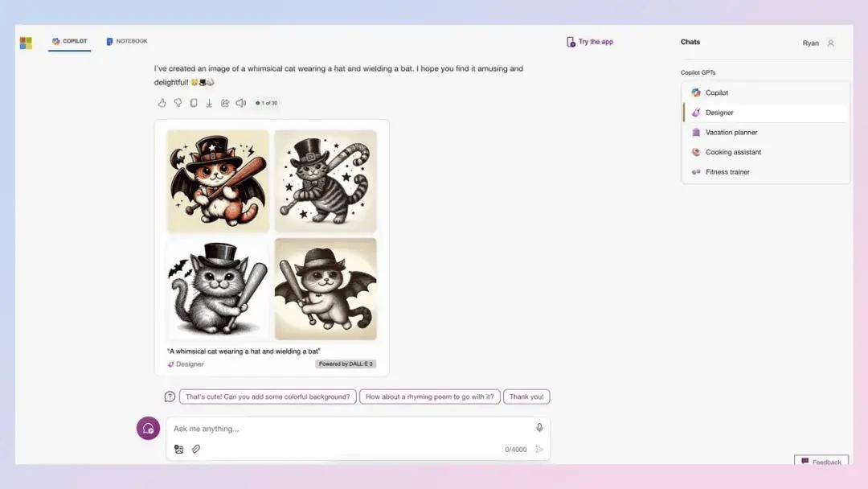Add an image using the image upload icon
Screen dimensions: 868x489
(178, 449)
